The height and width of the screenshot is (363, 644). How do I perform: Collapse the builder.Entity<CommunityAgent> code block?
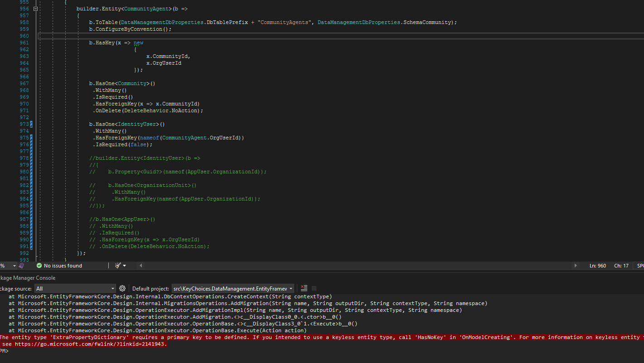coord(36,9)
